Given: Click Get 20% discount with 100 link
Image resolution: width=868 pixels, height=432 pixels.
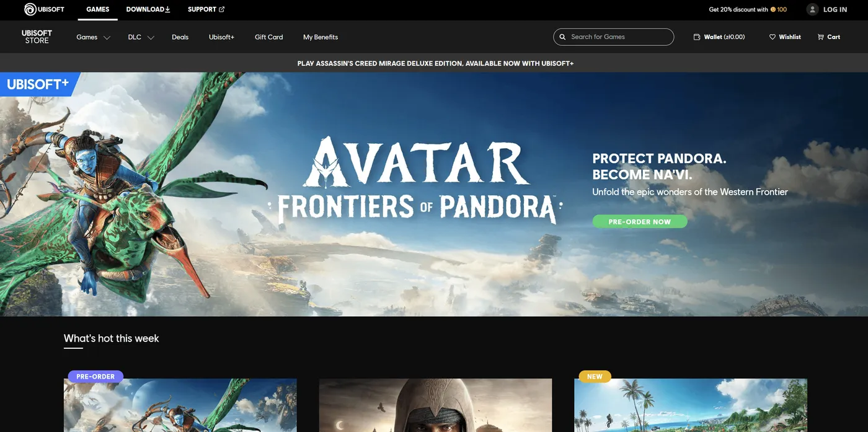Looking at the screenshot, I should pyautogui.click(x=748, y=9).
